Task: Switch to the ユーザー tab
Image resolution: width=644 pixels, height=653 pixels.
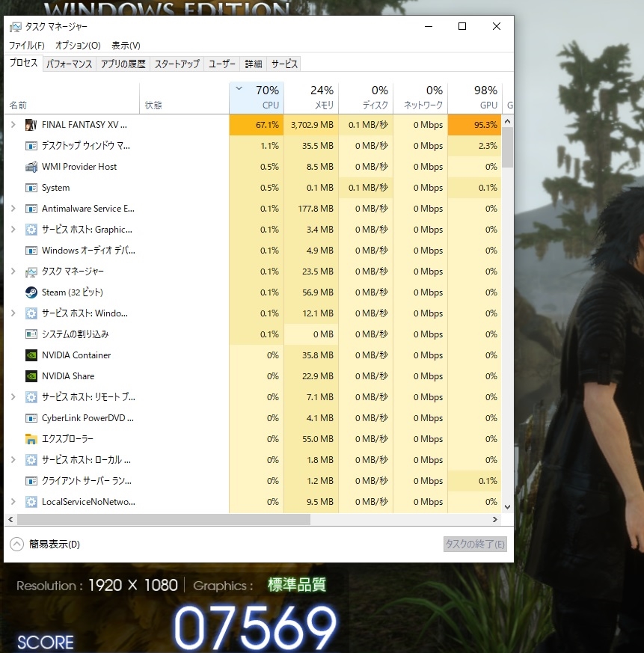Action: 222,64
